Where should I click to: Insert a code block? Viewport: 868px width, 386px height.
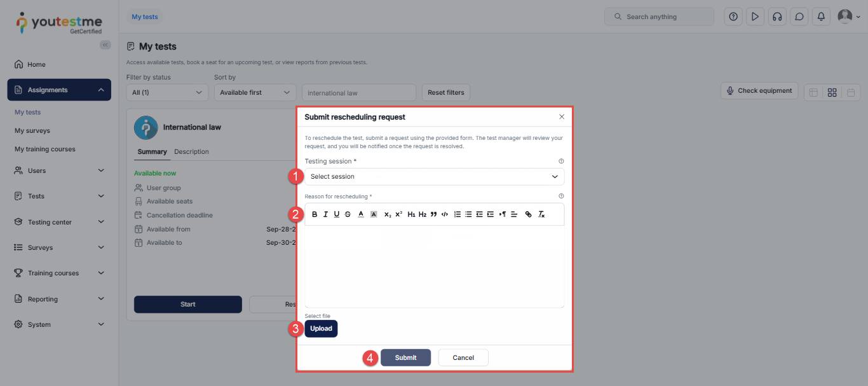pos(445,214)
